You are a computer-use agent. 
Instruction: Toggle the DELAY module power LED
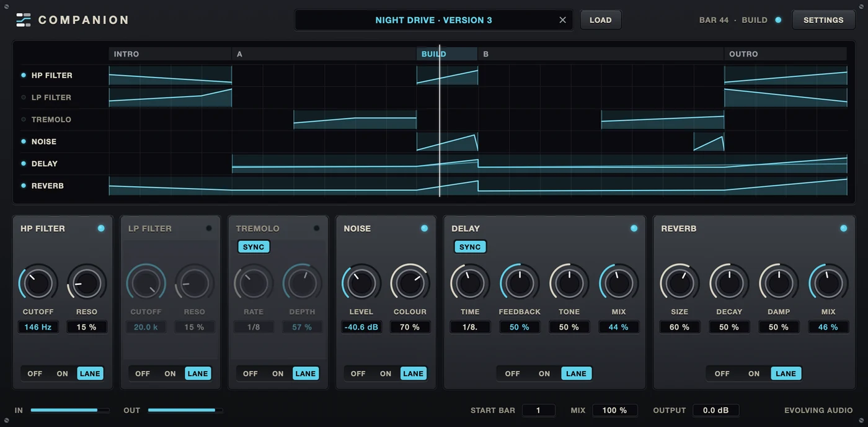pyautogui.click(x=634, y=228)
